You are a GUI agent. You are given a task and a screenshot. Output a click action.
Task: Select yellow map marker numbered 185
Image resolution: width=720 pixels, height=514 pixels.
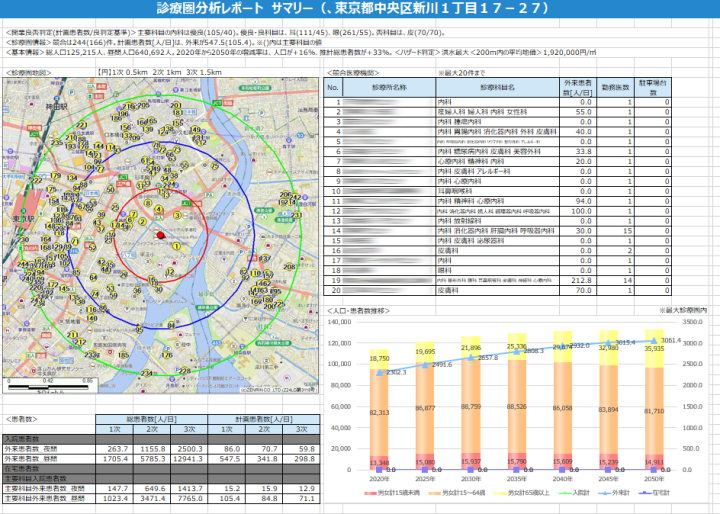point(123,355)
